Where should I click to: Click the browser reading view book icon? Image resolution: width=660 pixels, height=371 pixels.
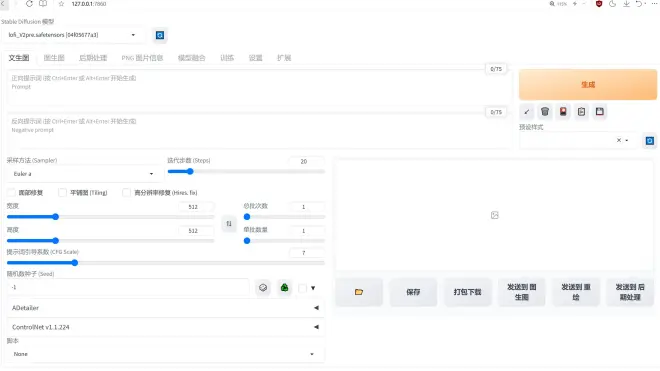point(43,4)
